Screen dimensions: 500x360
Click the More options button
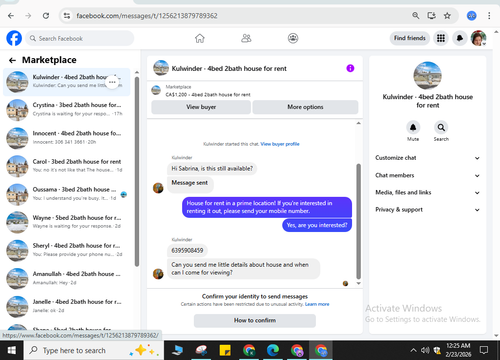tap(305, 107)
